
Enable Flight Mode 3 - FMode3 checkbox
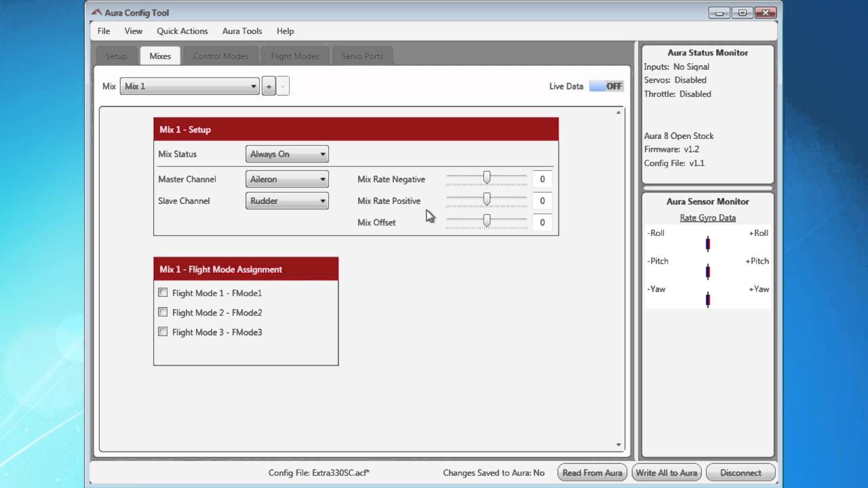coord(163,332)
